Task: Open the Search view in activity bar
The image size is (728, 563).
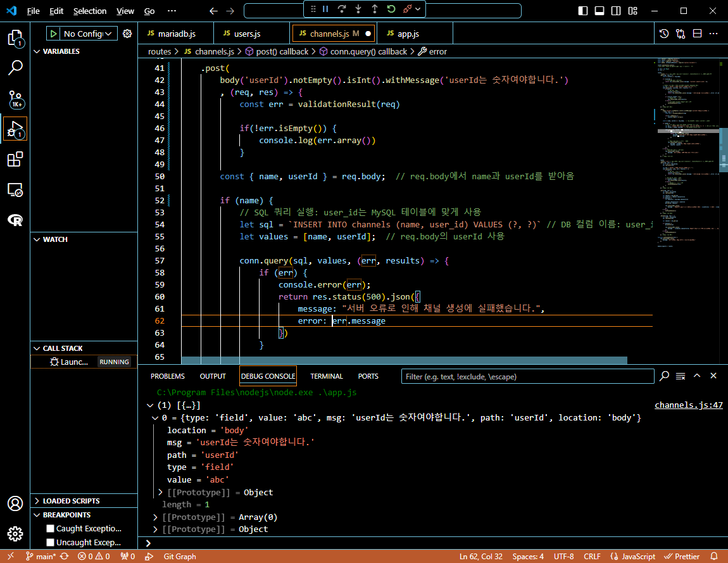Action: pos(15,68)
